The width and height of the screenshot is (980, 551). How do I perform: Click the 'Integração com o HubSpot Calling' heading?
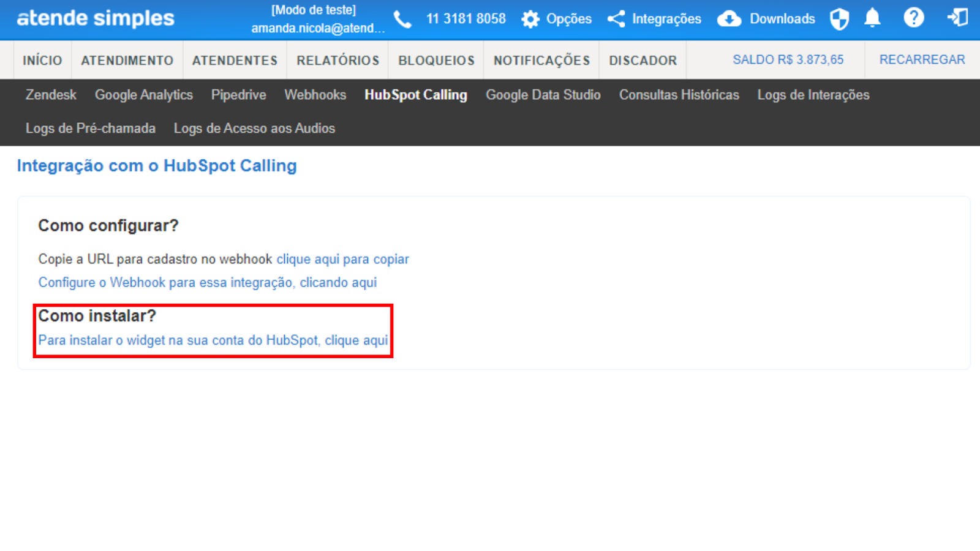point(157,166)
